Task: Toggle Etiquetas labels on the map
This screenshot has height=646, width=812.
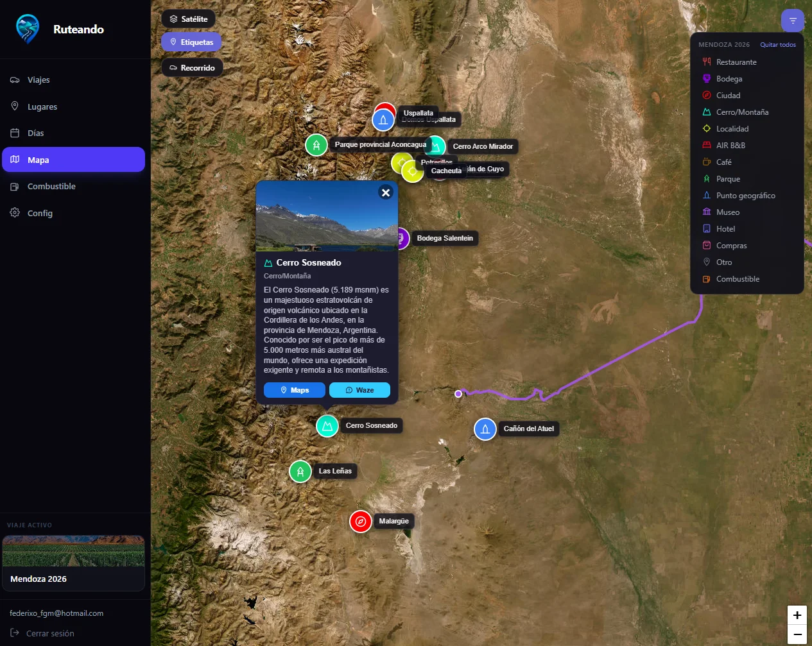Action: point(191,42)
